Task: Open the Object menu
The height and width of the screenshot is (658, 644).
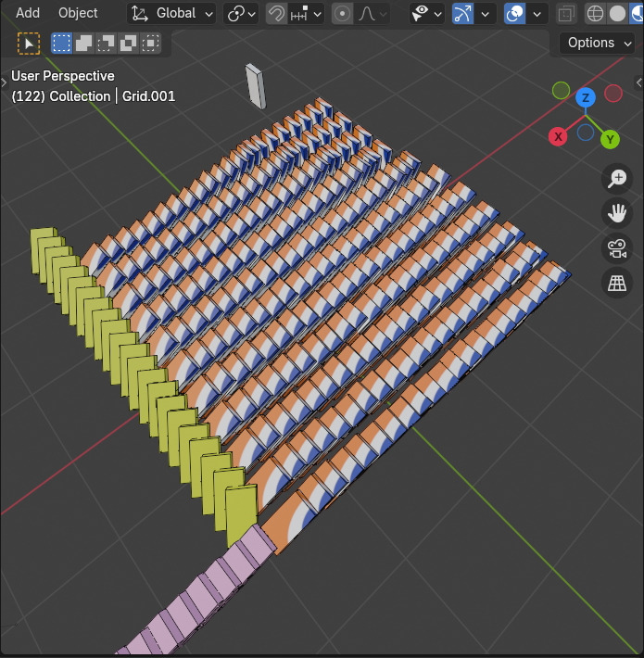Action: [x=78, y=13]
